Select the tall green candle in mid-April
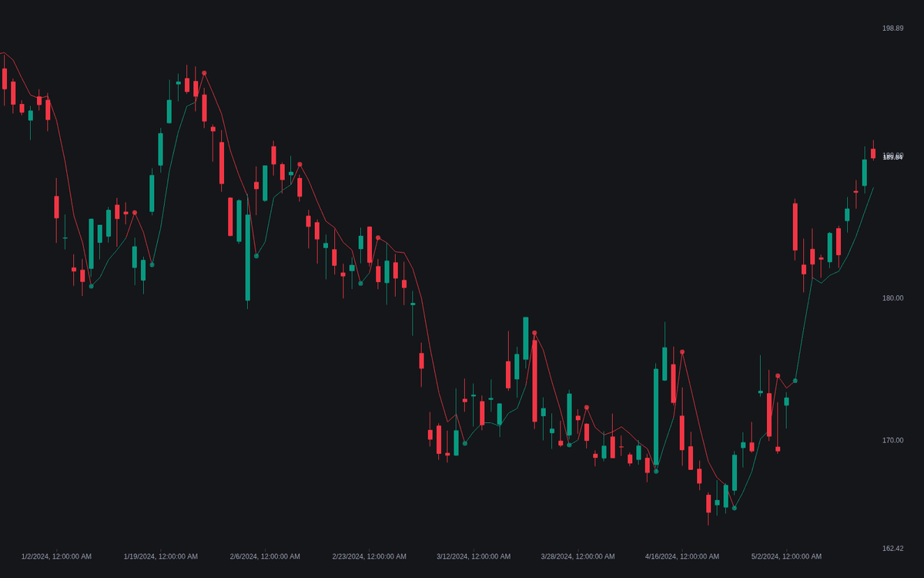 656,415
